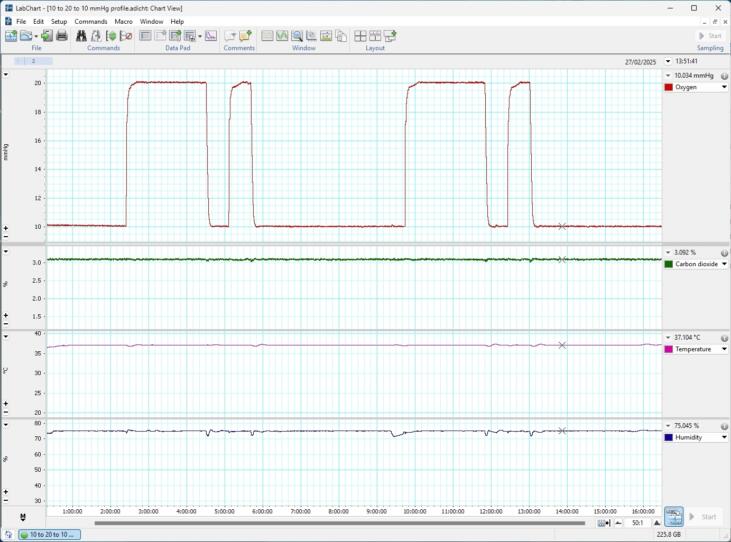
Task: Open the Comments window icon
Action: coord(230,36)
